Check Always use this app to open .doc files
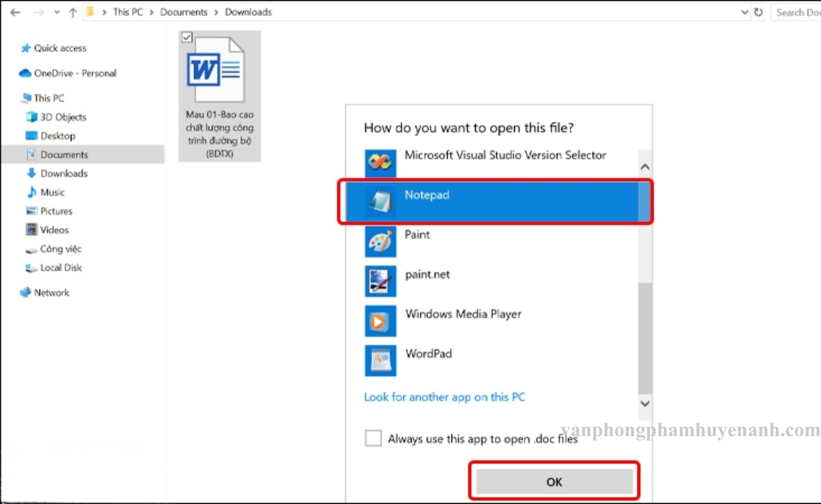 click(x=373, y=439)
